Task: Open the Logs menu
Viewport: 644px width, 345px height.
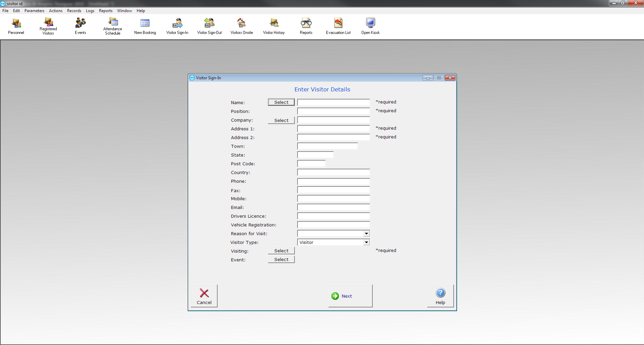Action: coord(90,11)
